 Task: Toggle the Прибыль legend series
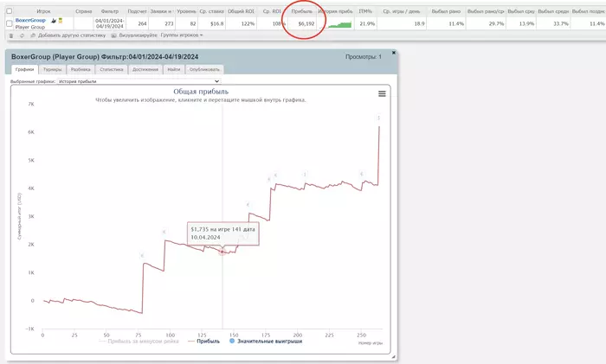click(203, 342)
